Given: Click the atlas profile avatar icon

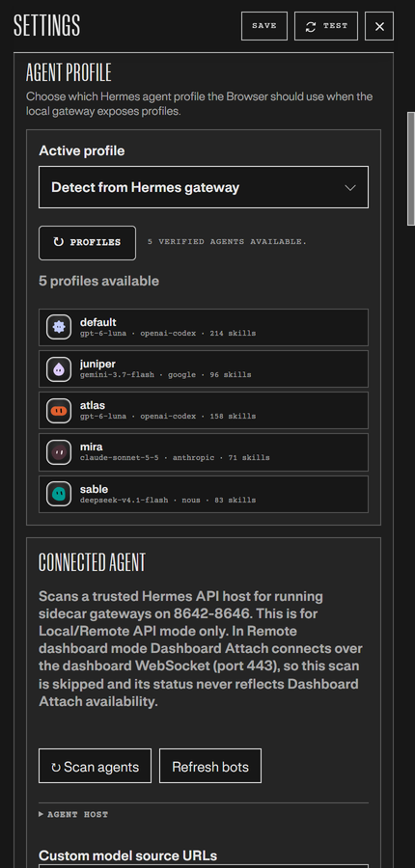Looking at the screenshot, I should click(59, 410).
